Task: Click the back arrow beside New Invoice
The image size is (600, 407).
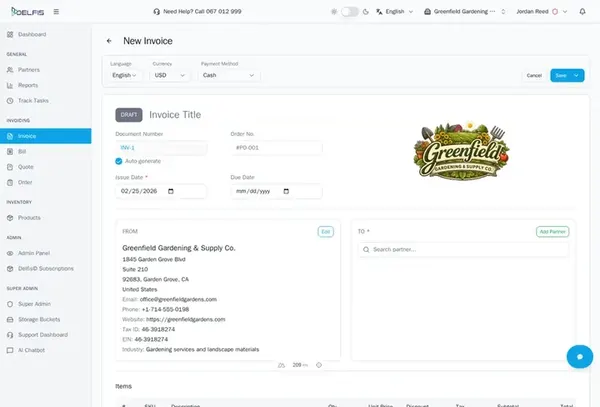Action: 109,41
